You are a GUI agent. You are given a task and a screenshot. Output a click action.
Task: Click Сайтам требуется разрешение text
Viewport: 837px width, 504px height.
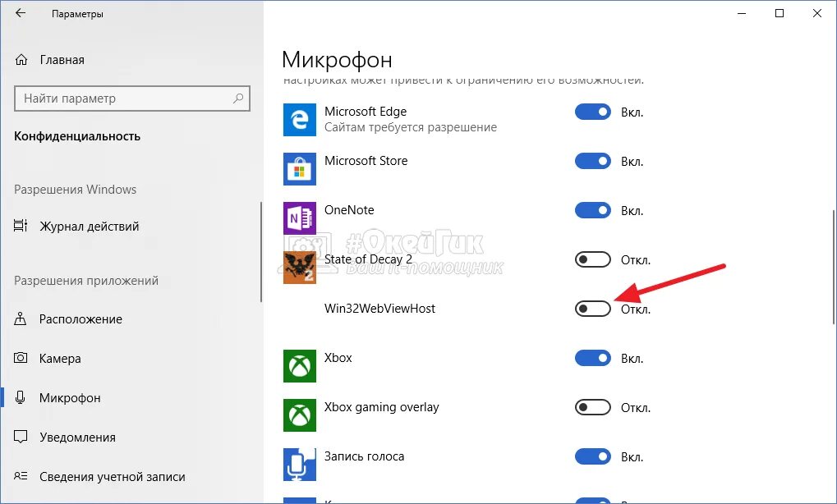(x=411, y=127)
